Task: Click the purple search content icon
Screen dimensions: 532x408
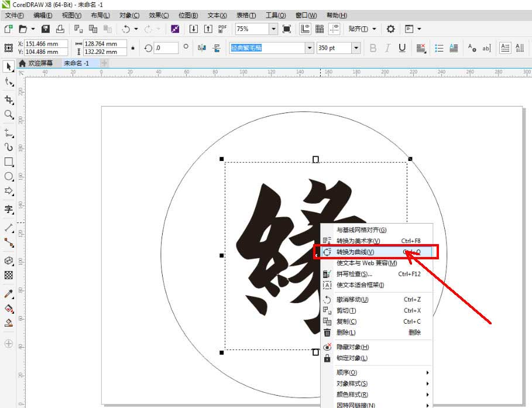Action: pyautogui.click(x=175, y=29)
